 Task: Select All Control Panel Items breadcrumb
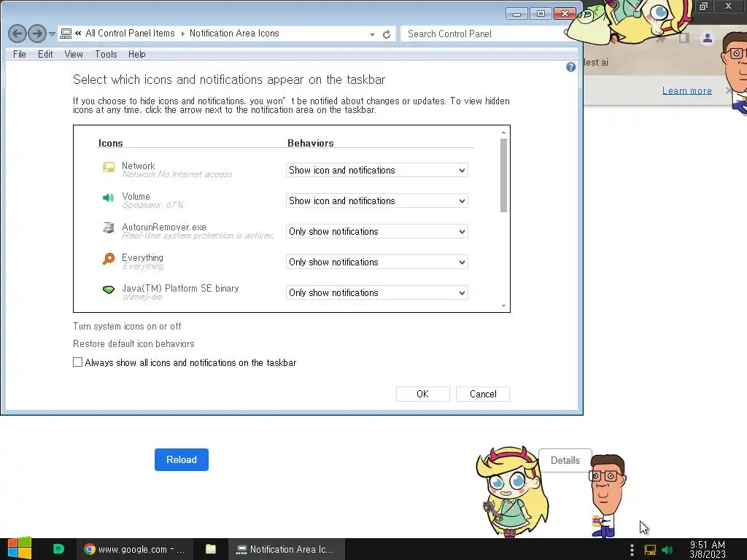click(130, 34)
